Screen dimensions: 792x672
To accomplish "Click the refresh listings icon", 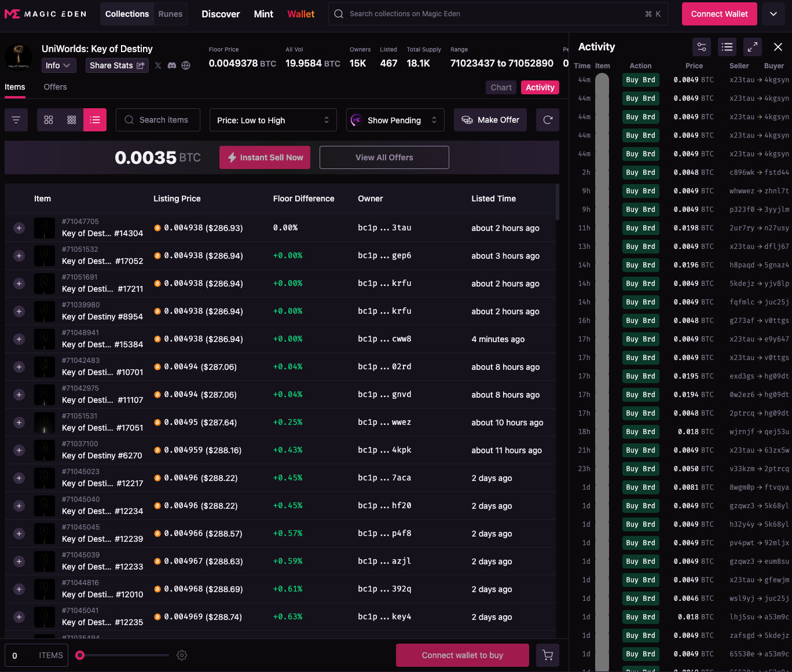I will [x=547, y=120].
